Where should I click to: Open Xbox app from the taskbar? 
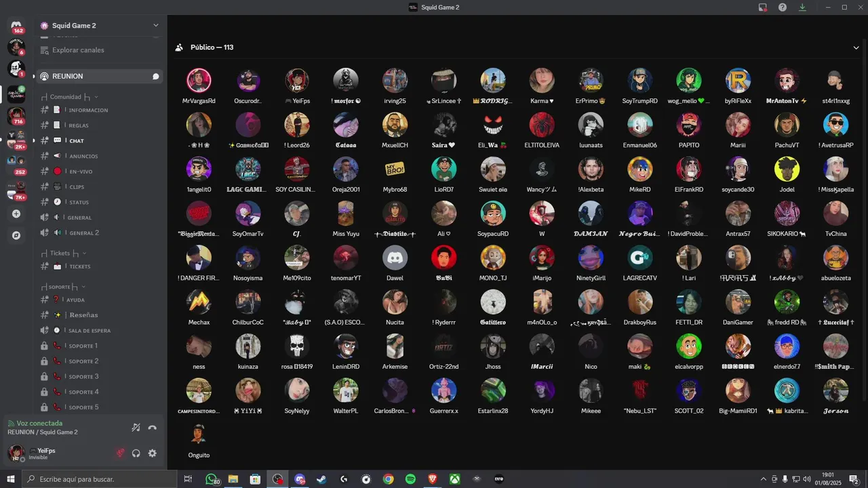click(455, 479)
